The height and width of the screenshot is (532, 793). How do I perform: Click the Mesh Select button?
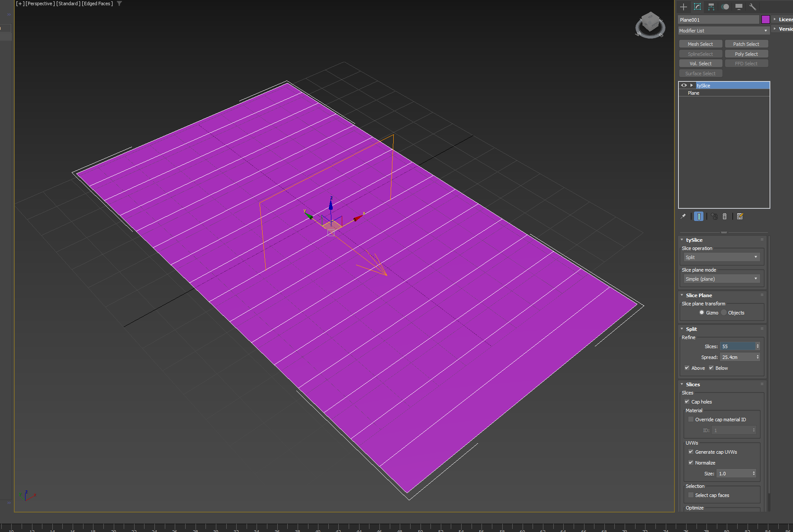click(700, 44)
